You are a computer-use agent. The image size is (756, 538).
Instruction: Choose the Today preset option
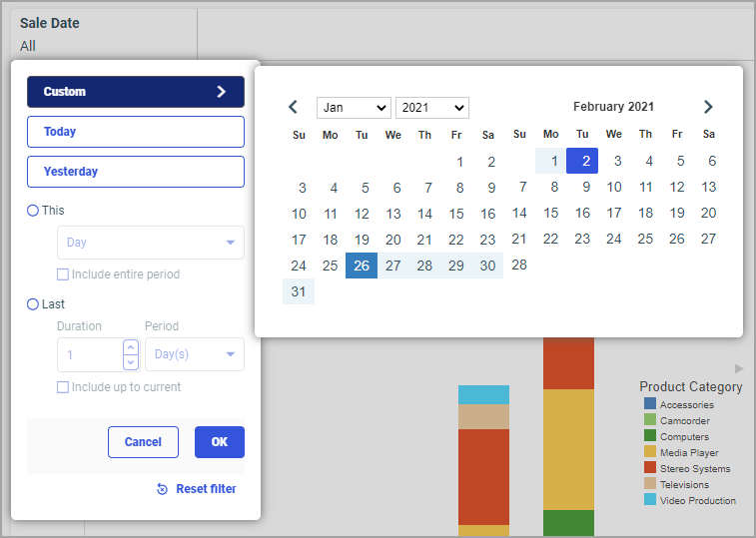pyautogui.click(x=136, y=132)
